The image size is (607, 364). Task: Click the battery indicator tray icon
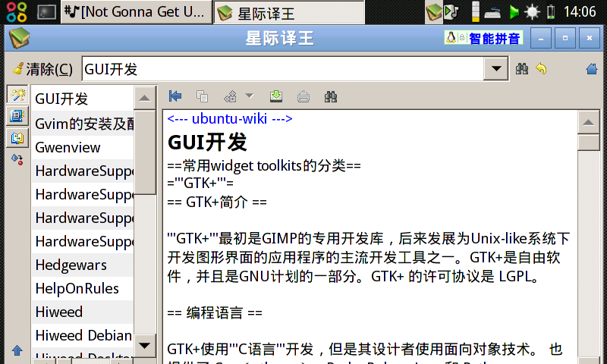pyautogui.click(x=551, y=12)
